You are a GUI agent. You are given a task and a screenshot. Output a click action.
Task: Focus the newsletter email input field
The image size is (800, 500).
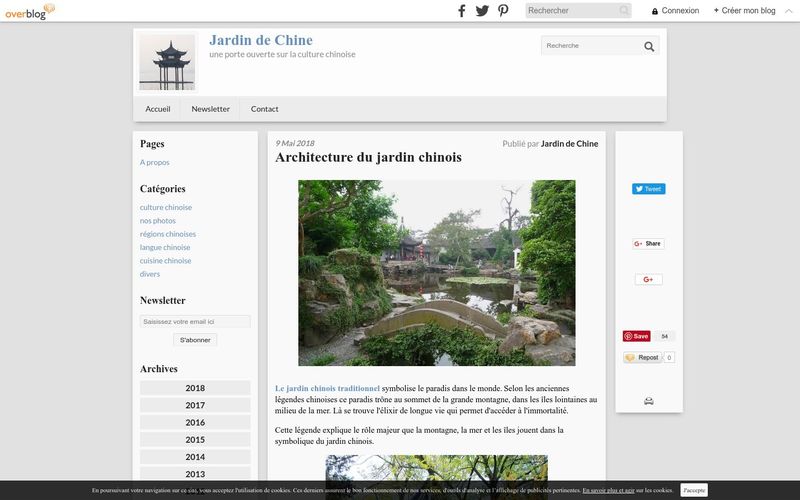tap(195, 321)
